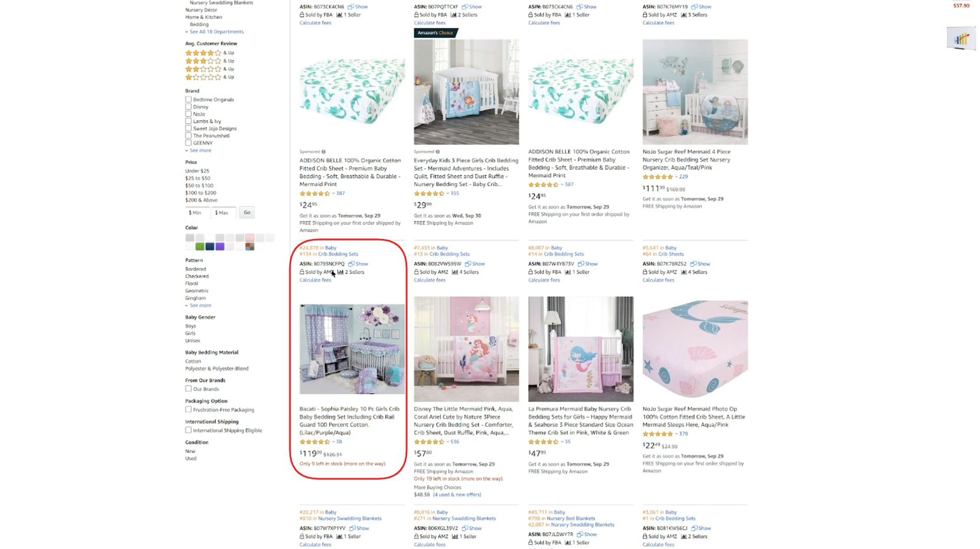Image resolution: width=980 pixels, height=549 pixels.
Task: Click the lock icon beside Sold by AMZ on B0793NCFPQ
Action: (x=301, y=272)
